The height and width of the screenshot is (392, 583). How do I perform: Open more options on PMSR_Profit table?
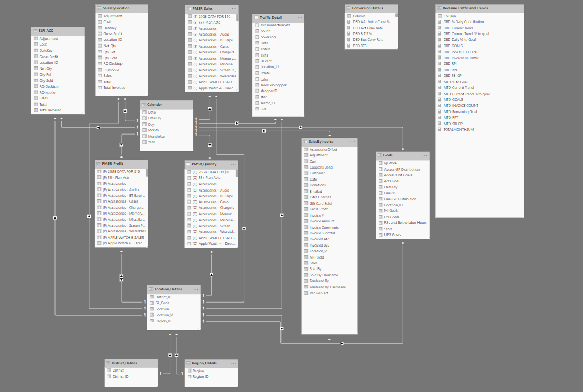(143, 164)
